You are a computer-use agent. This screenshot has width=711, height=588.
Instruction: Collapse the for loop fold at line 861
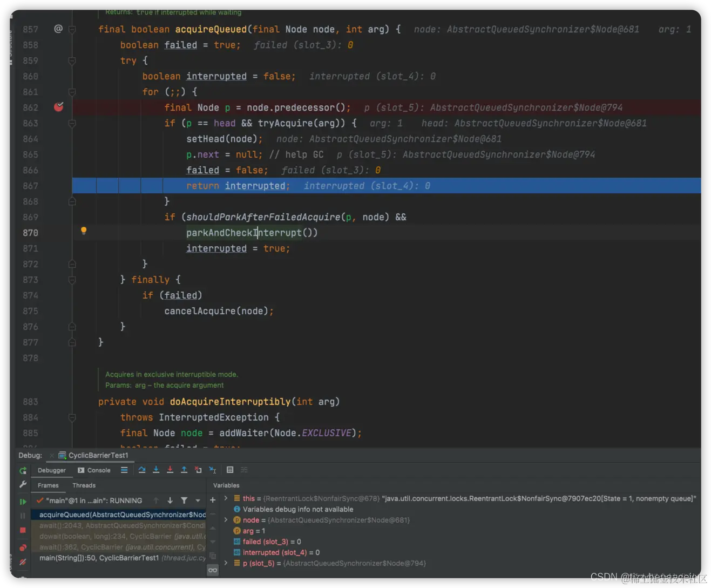click(x=72, y=92)
